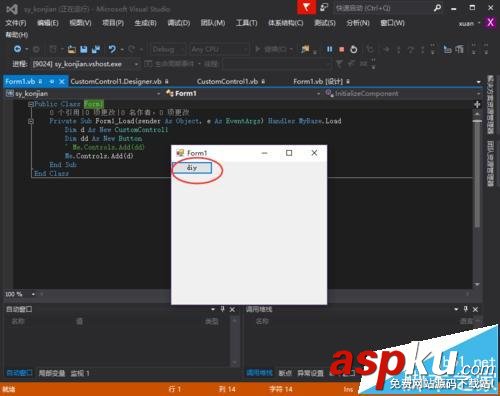The width and height of the screenshot is (500, 396).
Task: Switch to 监视 1 tab
Action: 80,373
